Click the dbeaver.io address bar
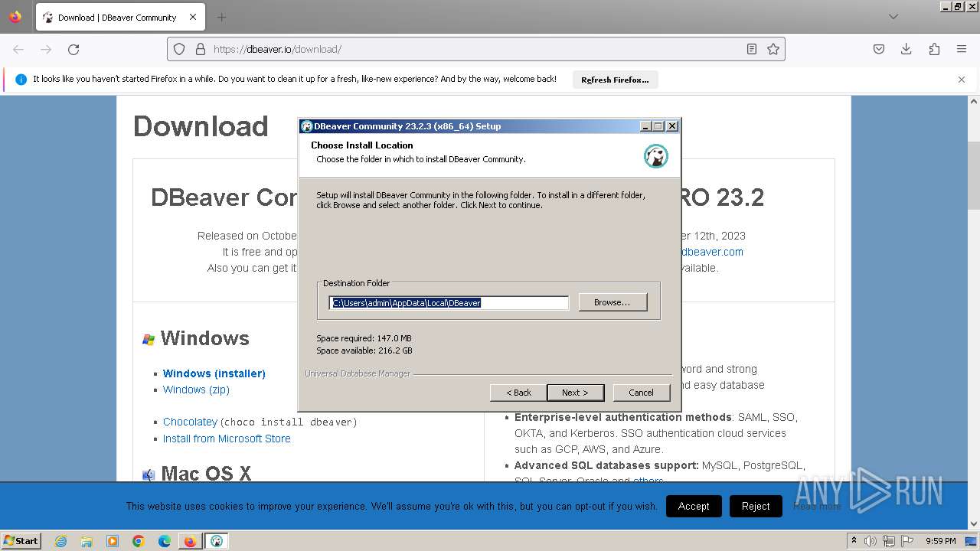The width and height of the screenshot is (980, 551). tap(475, 49)
